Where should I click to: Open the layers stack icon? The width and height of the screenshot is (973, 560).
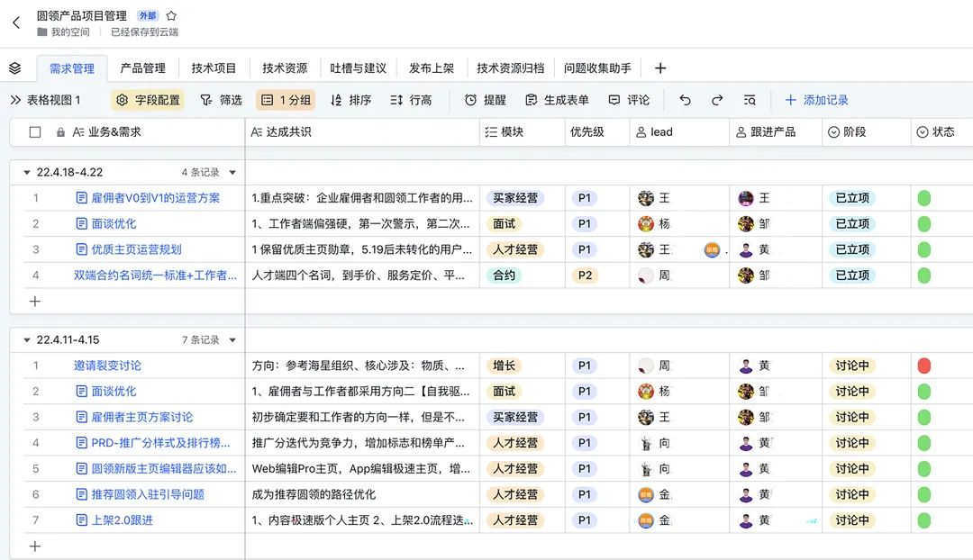tap(14, 68)
